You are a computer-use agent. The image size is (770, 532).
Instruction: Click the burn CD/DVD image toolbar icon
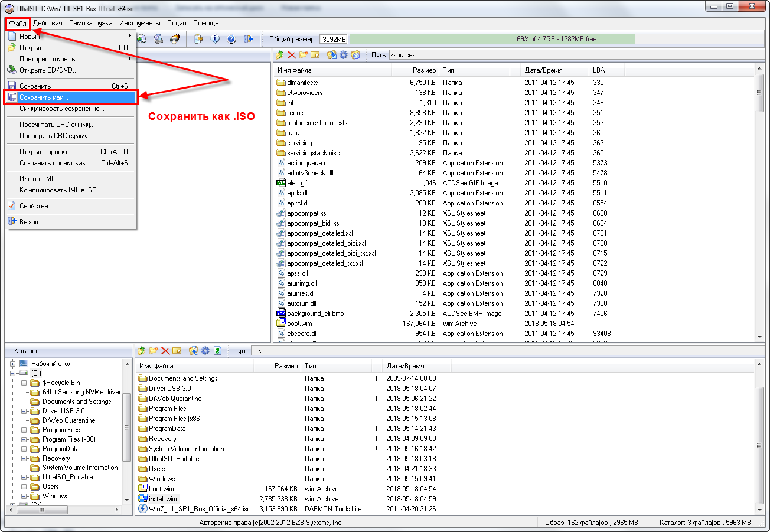(x=174, y=39)
